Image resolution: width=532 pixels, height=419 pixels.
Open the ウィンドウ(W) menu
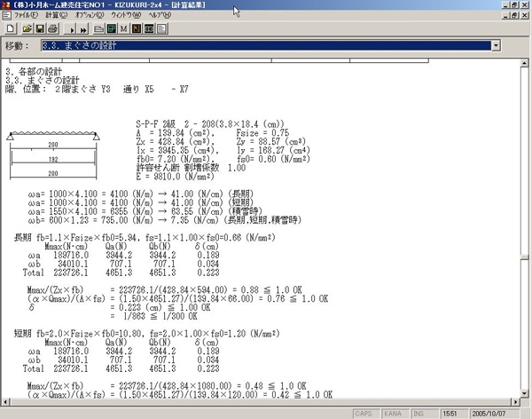[x=129, y=16]
